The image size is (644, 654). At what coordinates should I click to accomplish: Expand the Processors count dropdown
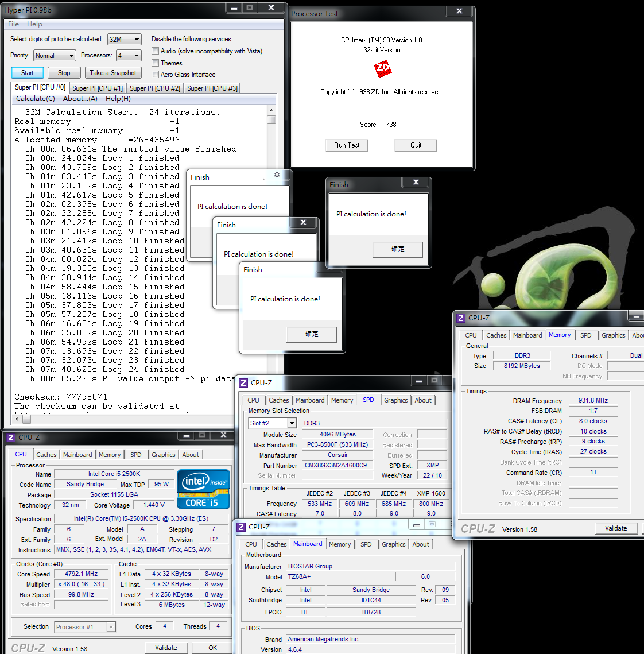[129, 56]
